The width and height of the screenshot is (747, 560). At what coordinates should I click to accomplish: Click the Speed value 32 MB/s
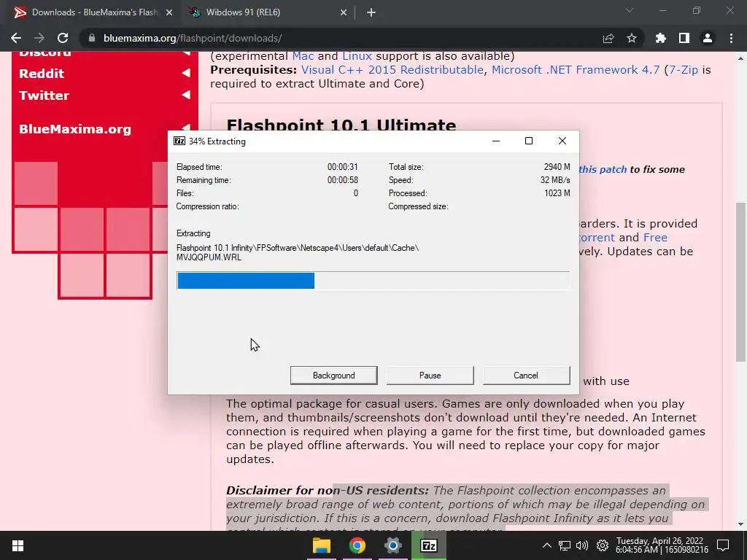[x=555, y=180]
